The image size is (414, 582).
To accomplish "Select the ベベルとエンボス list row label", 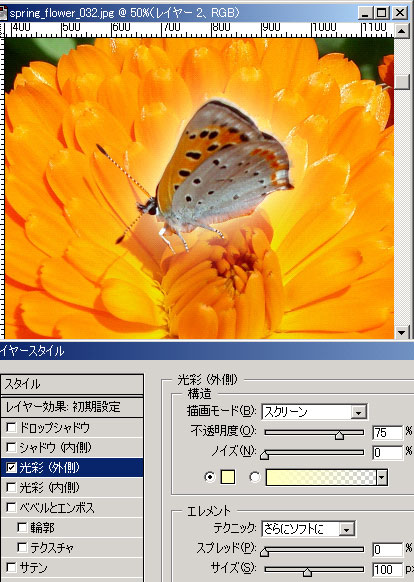I will click(57, 507).
